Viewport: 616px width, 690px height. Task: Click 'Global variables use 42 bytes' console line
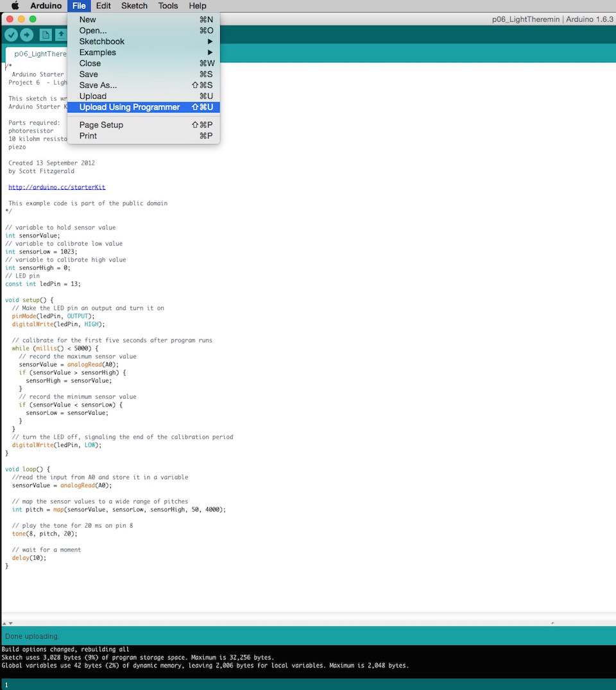point(205,666)
